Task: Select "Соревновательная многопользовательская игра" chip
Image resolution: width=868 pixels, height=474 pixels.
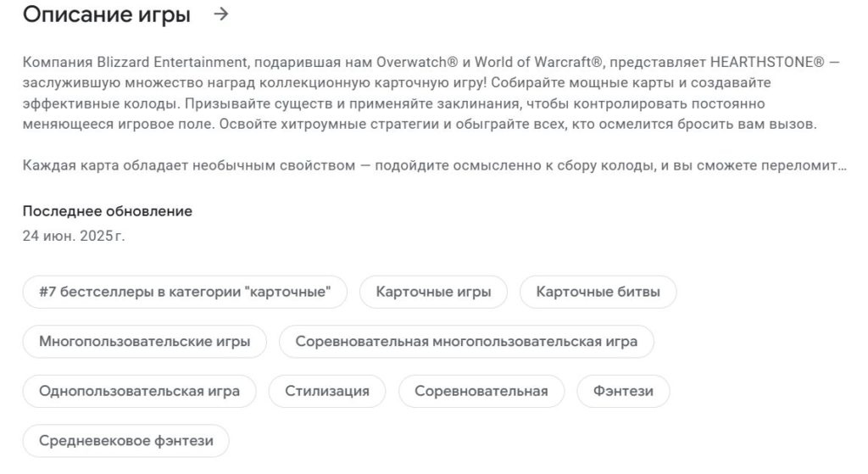Action: pos(466,342)
